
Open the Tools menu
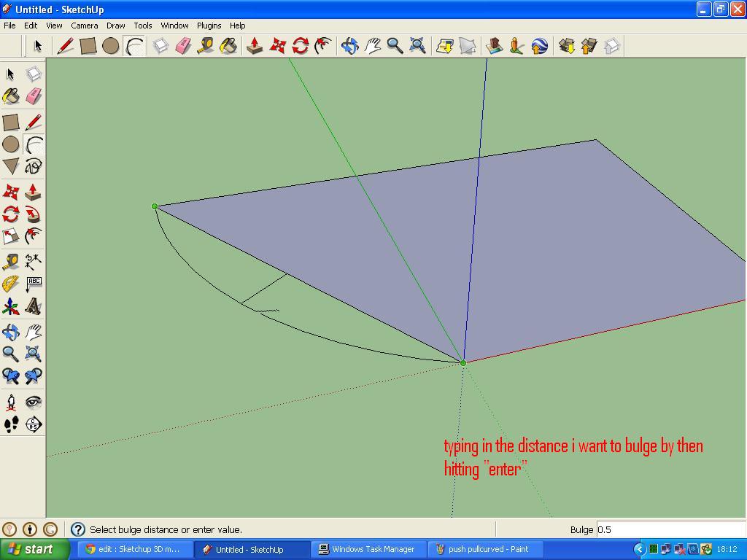point(142,26)
